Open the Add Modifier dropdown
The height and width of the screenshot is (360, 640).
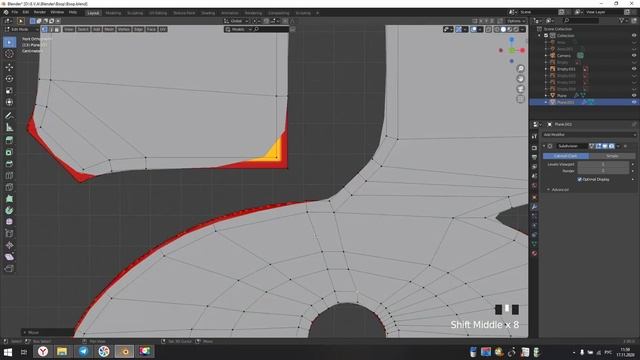[x=589, y=134]
